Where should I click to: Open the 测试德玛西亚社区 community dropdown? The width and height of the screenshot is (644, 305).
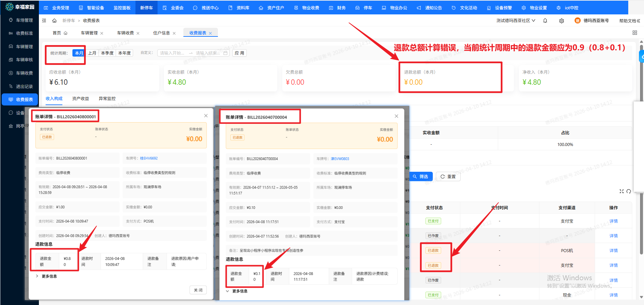coord(516,21)
